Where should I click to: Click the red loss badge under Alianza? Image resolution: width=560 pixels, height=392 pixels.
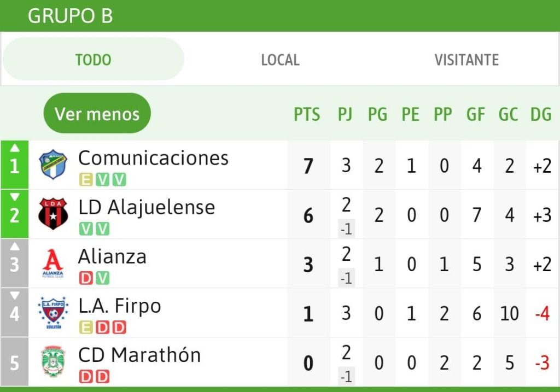pos(86,278)
